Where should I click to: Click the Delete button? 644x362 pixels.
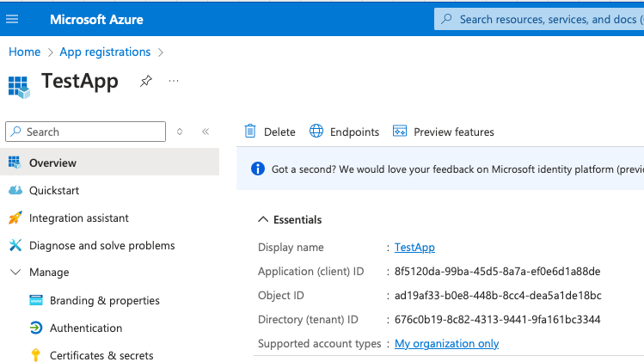tap(270, 132)
